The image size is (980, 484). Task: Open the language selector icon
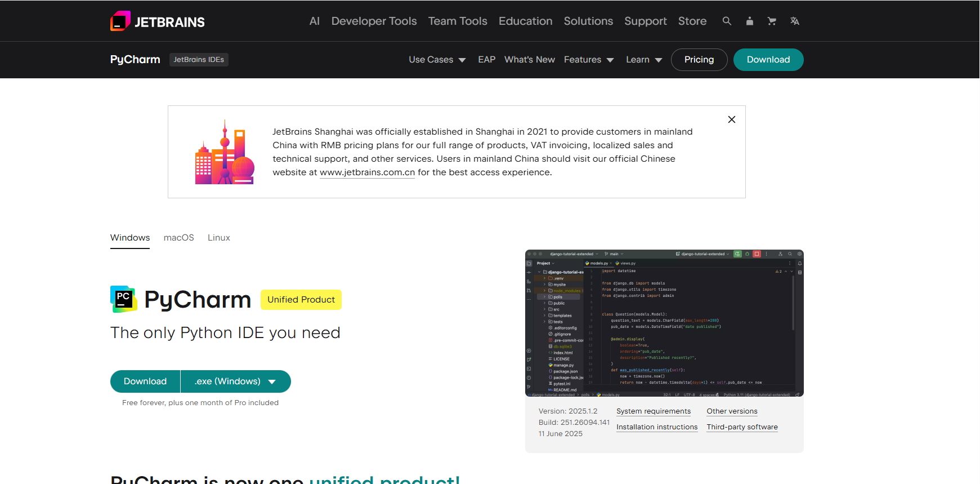(794, 21)
